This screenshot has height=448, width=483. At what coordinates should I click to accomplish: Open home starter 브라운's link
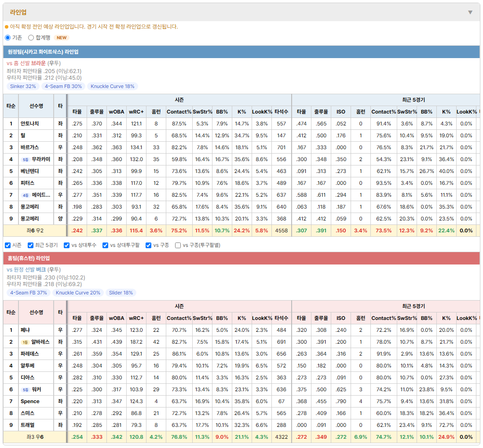[39, 63]
